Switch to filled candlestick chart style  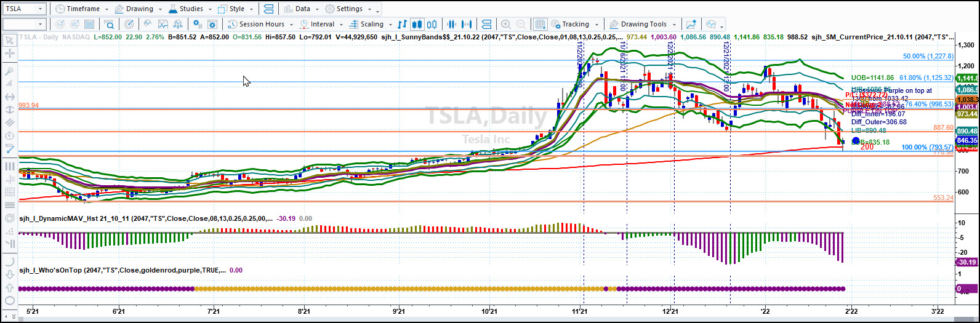click(417, 24)
